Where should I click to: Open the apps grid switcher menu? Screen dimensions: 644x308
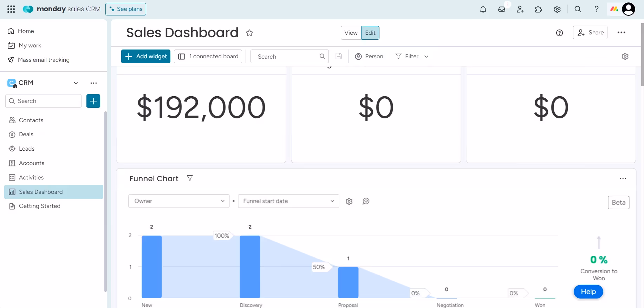[11, 9]
